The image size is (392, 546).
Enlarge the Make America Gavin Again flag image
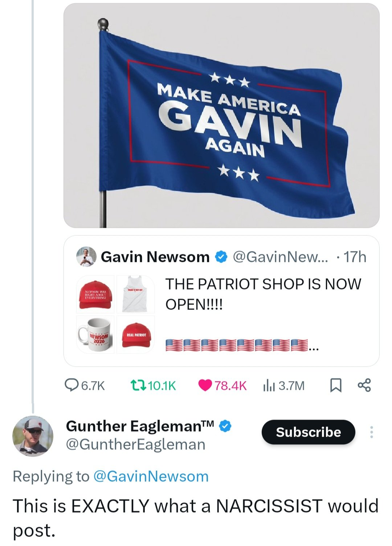coord(221,116)
